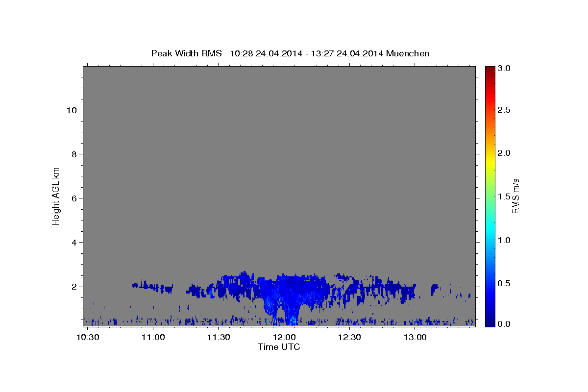The height and width of the screenshot is (392, 588).
Task: Click the 'Time UTC' axis label
Action: (x=279, y=347)
